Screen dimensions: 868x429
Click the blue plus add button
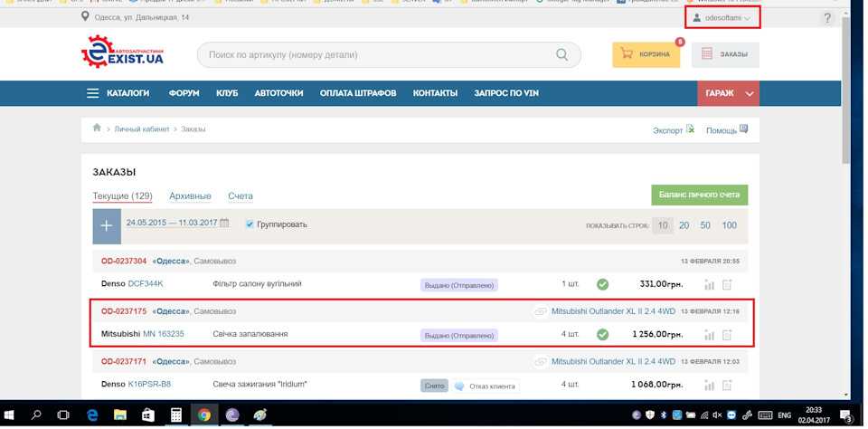click(106, 225)
